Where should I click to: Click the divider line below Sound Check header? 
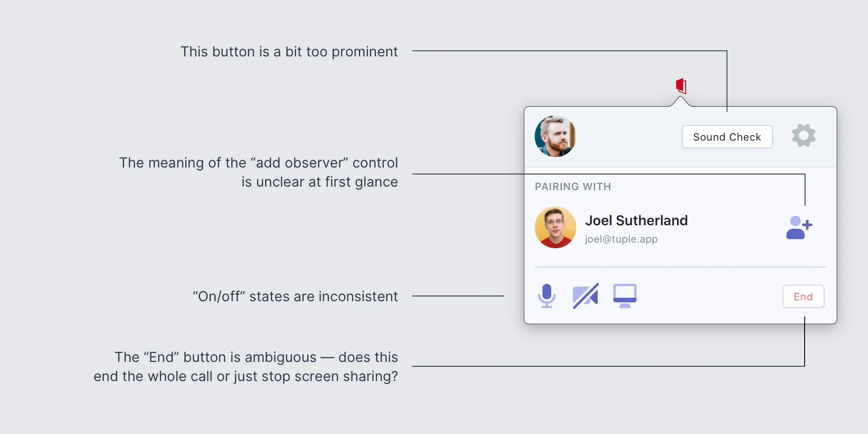pyautogui.click(x=680, y=167)
